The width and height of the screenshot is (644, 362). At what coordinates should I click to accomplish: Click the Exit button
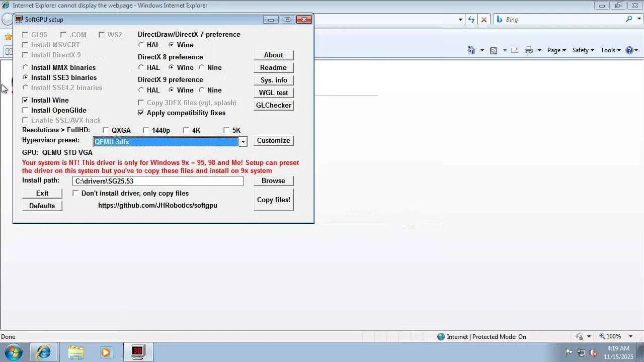(42, 193)
